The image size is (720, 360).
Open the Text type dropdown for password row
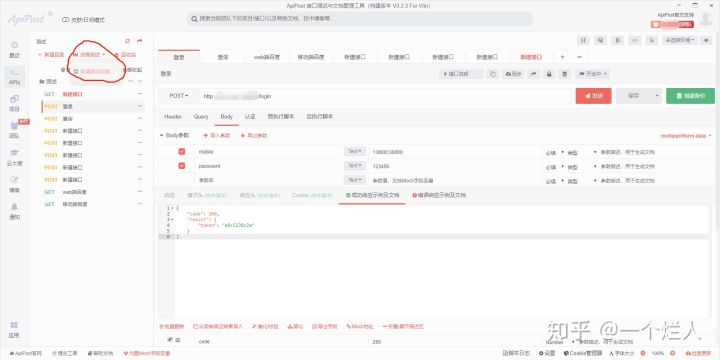pos(354,166)
